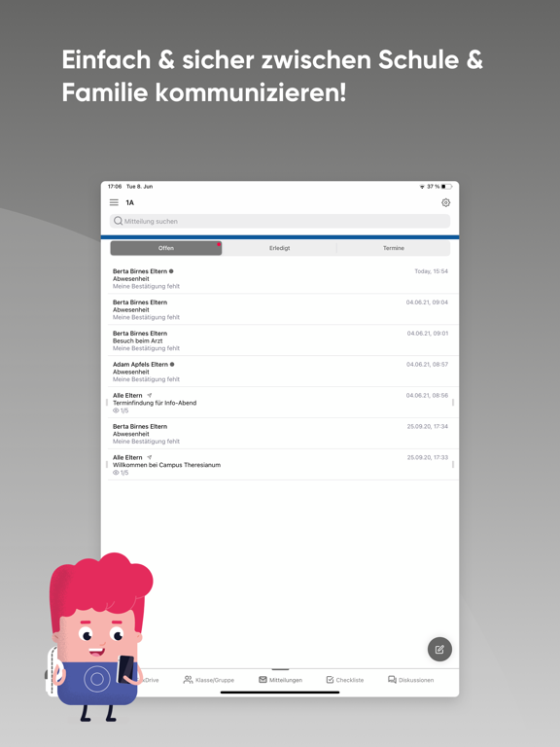The image size is (560, 747).
Task: Open the Diskussionen bottom tab
Action: [411, 680]
